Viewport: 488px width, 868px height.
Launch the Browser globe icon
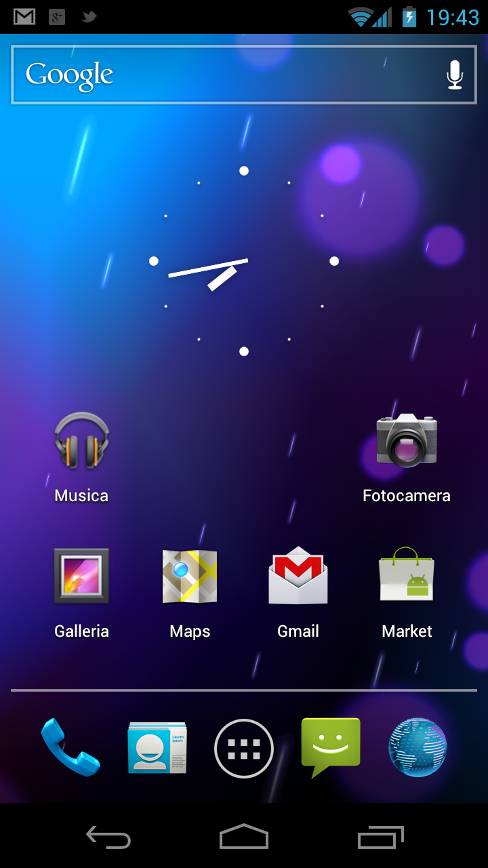coord(418,747)
